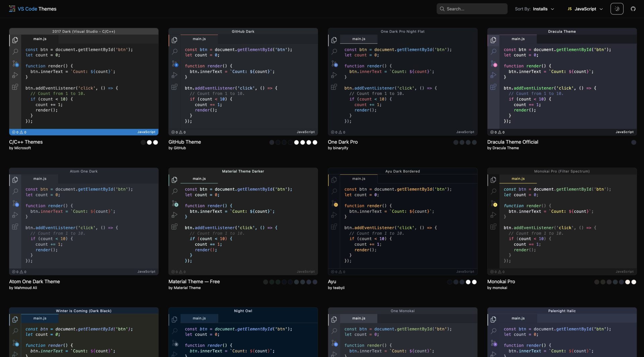644x357 pixels.
Task: Toggle dark mode using the moon icon
Action: 617,9
